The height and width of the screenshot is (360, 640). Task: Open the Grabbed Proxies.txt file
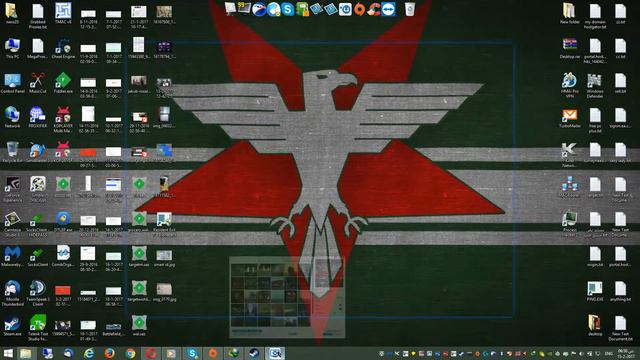pyautogui.click(x=38, y=16)
